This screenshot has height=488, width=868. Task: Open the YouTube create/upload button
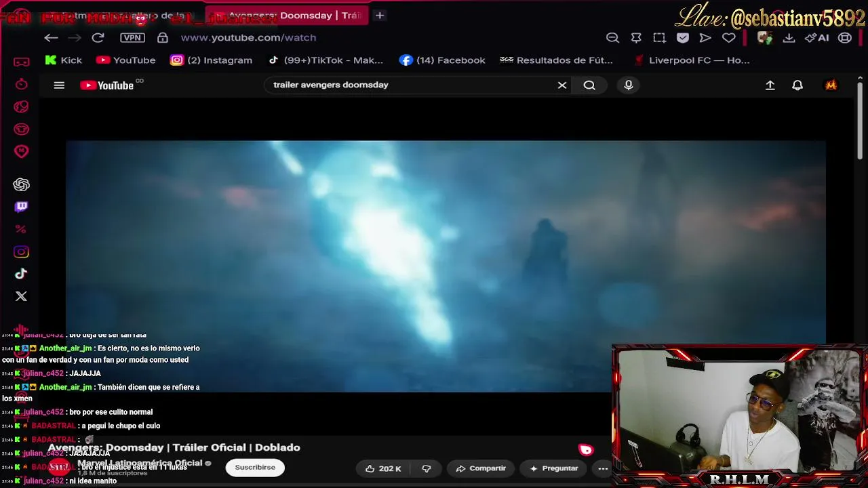tap(770, 85)
